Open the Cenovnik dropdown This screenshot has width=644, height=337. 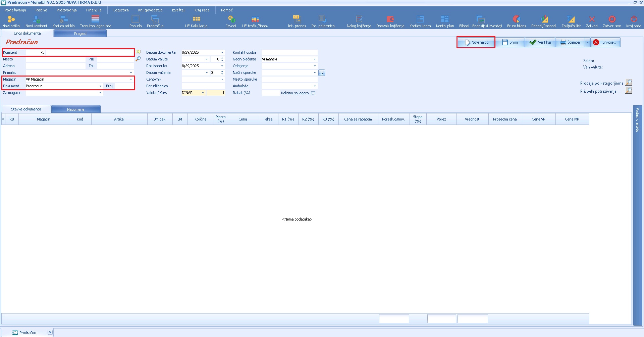pyautogui.click(x=222, y=79)
